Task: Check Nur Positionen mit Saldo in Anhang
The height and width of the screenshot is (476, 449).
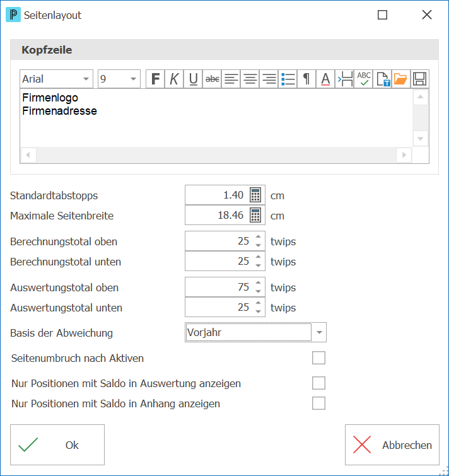Action: (318, 403)
